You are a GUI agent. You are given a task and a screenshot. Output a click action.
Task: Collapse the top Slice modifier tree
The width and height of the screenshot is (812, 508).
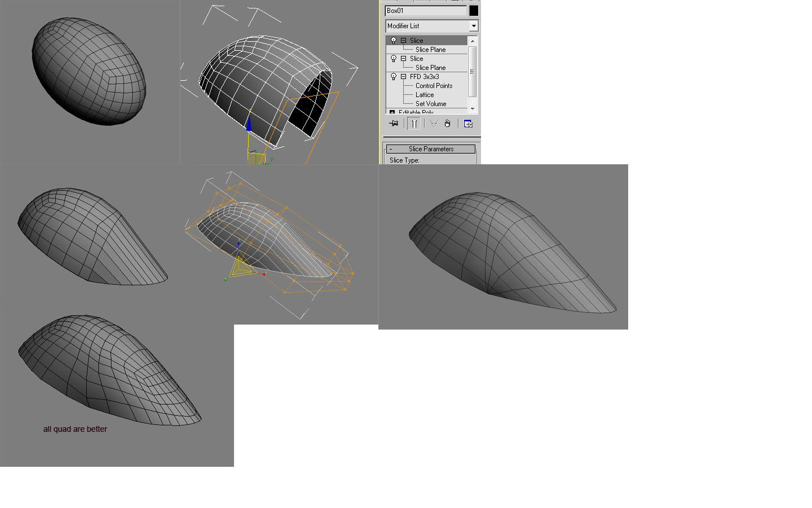pyautogui.click(x=403, y=41)
